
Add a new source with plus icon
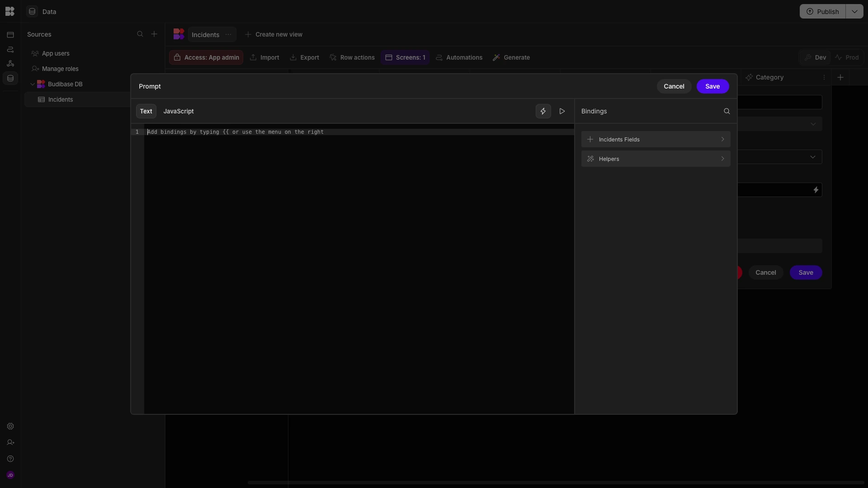click(x=154, y=34)
